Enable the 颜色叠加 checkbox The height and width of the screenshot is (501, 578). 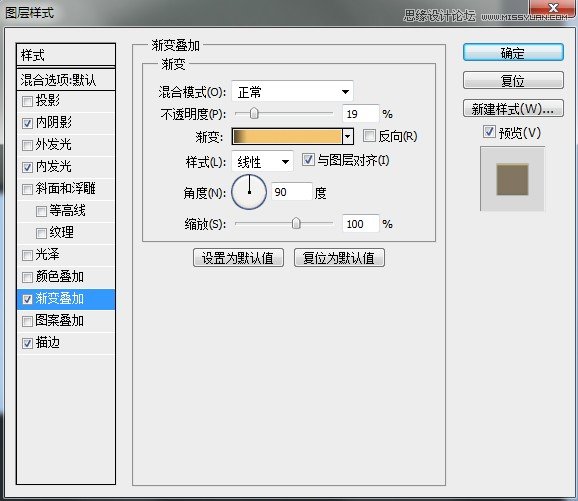pyautogui.click(x=27, y=277)
